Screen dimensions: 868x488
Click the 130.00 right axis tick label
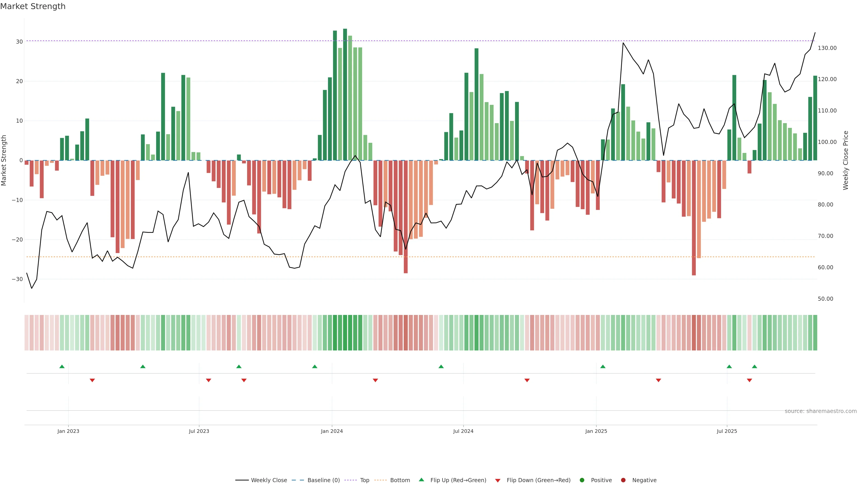coord(827,48)
